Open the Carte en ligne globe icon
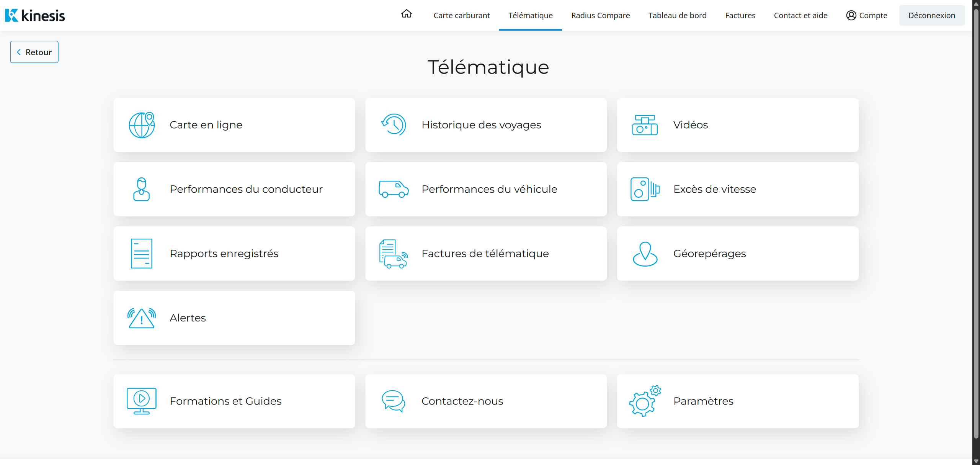The image size is (980, 465). click(x=142, y=125)
